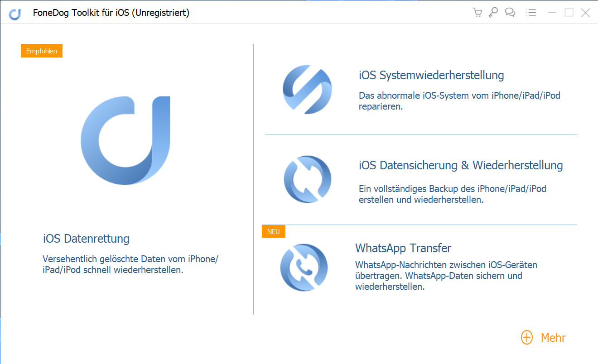Click the FoneDog logo in title bar
Screen dimensions: 598x364
click(15, 14)
